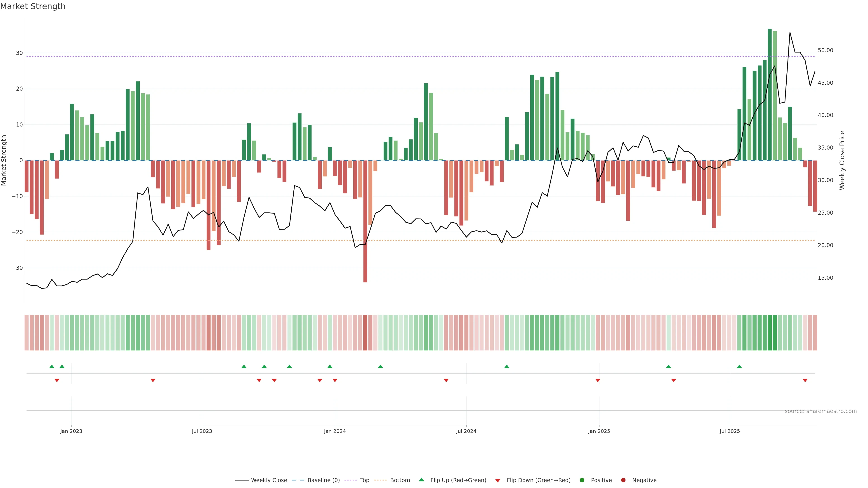868x488 pixels.
Task: Click the Negative red circle legend icon
Action: 623,480
